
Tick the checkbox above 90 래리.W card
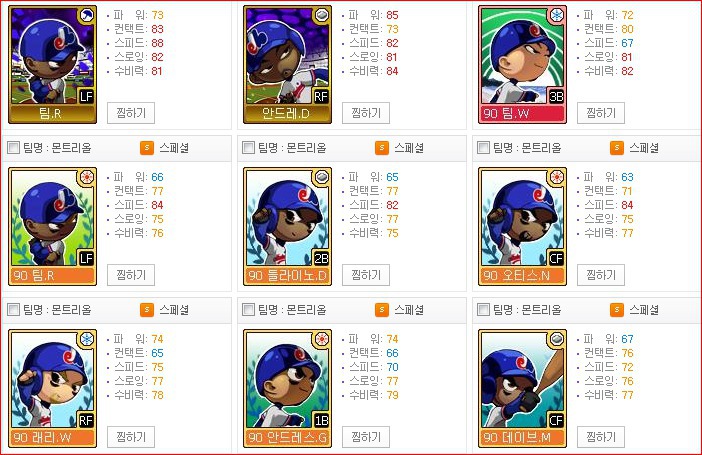point(13,309)
